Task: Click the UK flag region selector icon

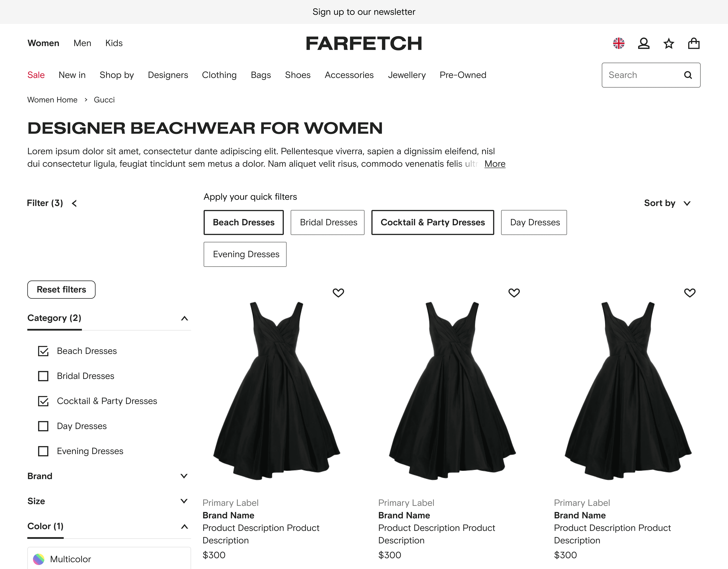Action: 618,43
